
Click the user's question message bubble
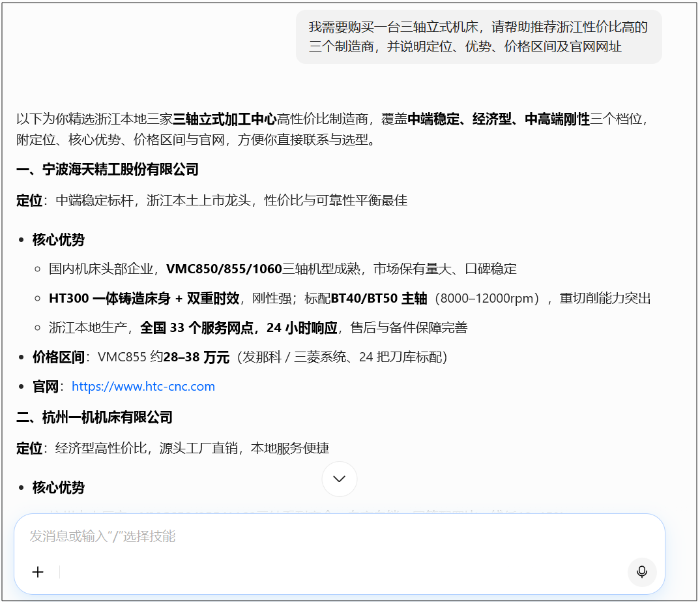point(478,37)
